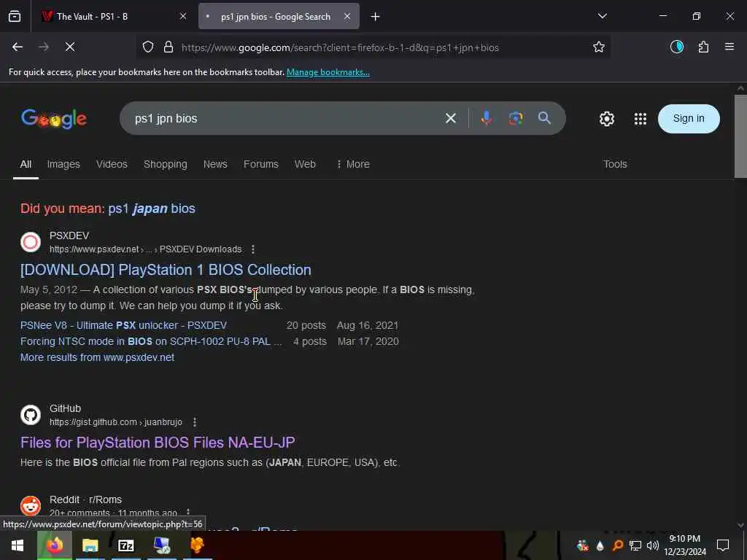Open Files for PlayStation BIOS Files NA-EU-JP
The image size is (747, 560).
click(158, 443)
